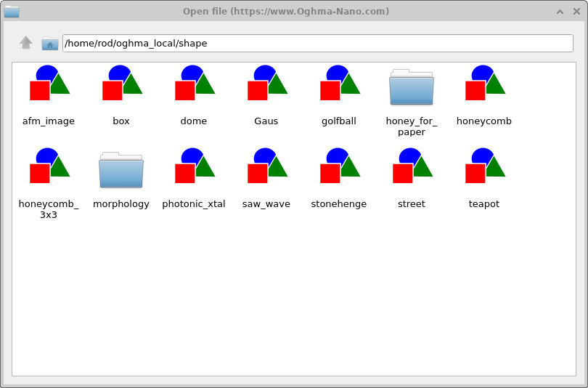Click the window folder icon in title bar
The height and width of the screenshot is (388, 588).
pyautogui.click(x=12, y=11)
